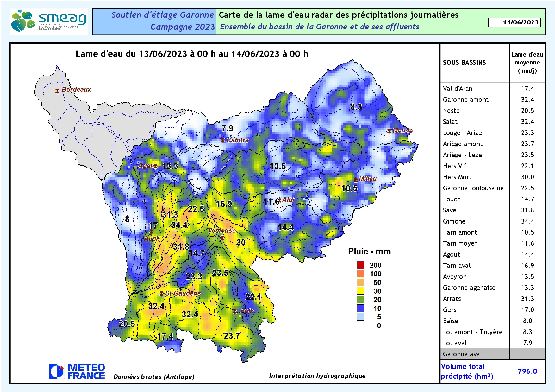The height and width of the screenshot is (392, 555).
Task: Click the Foix city marker icon
Action: coord(235,311)
